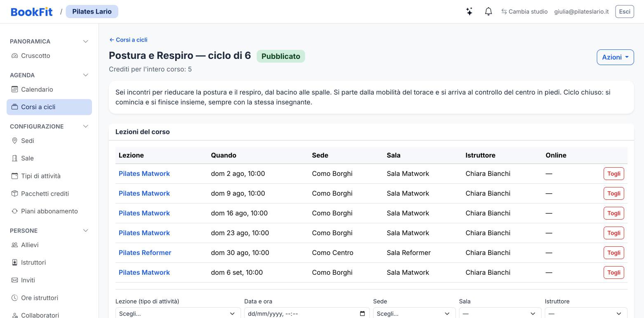
Task: Open the Sala dropdown
Action: pos(500,313)
